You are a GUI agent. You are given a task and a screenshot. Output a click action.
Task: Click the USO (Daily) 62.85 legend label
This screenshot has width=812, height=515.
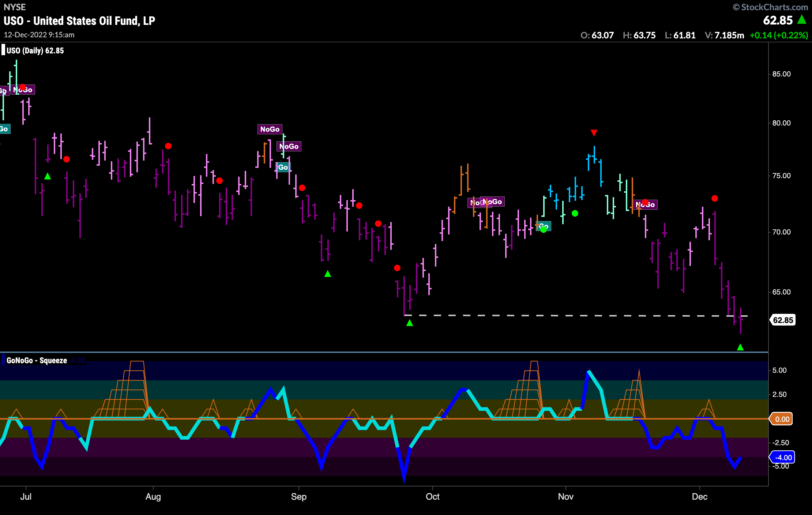tap(35, 51)
